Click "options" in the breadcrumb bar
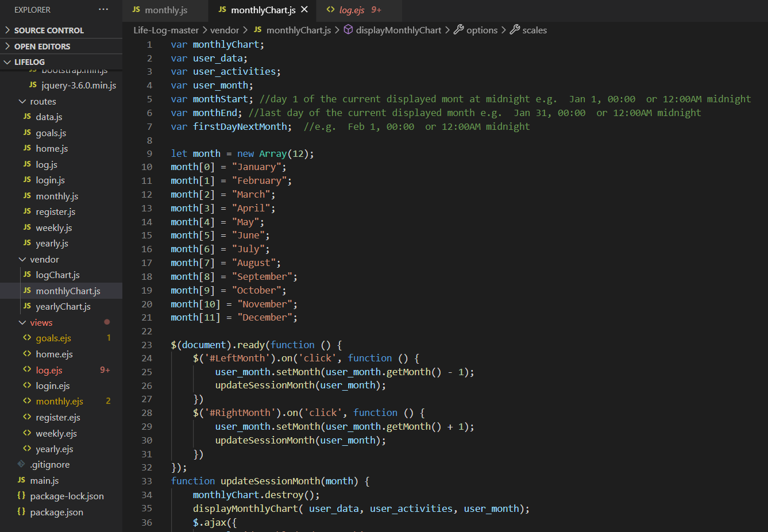This screenshot has width=768, height=532. (x=484, y=30)
